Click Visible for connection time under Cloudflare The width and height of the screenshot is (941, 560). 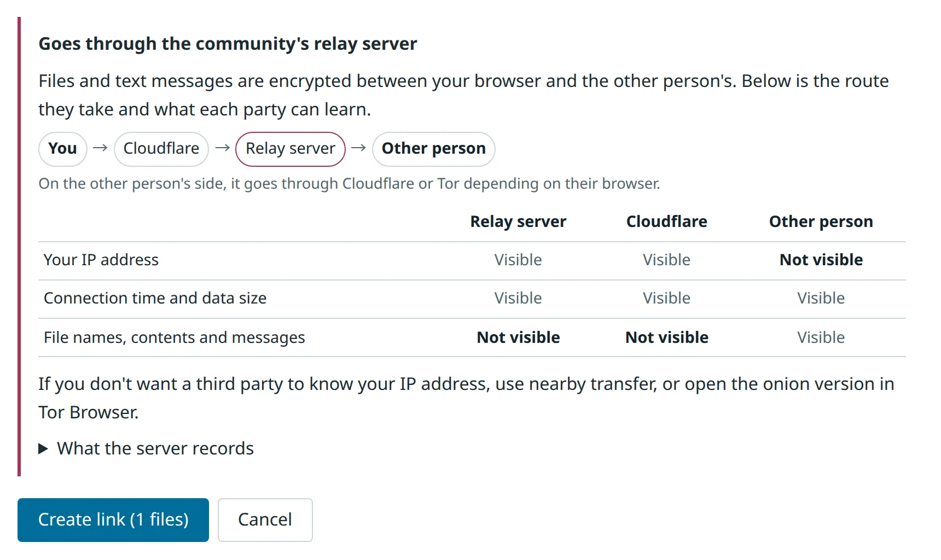tap(667, 298)
